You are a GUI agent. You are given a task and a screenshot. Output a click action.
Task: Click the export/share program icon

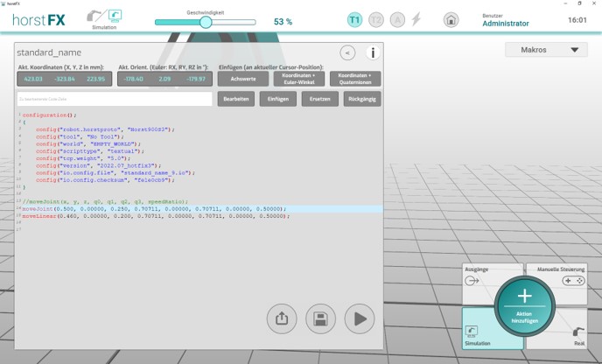[282, 318]
